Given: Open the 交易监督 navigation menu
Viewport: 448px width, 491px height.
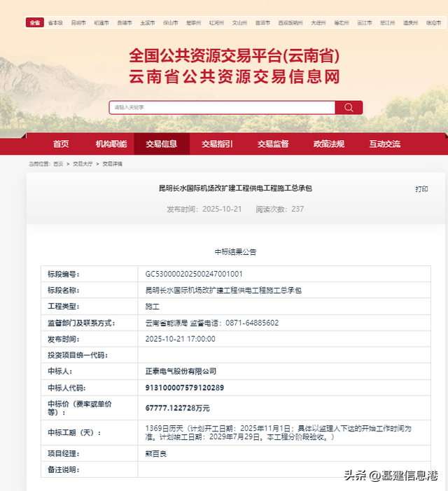Looking at the screenshot, I should click(273, 144).
